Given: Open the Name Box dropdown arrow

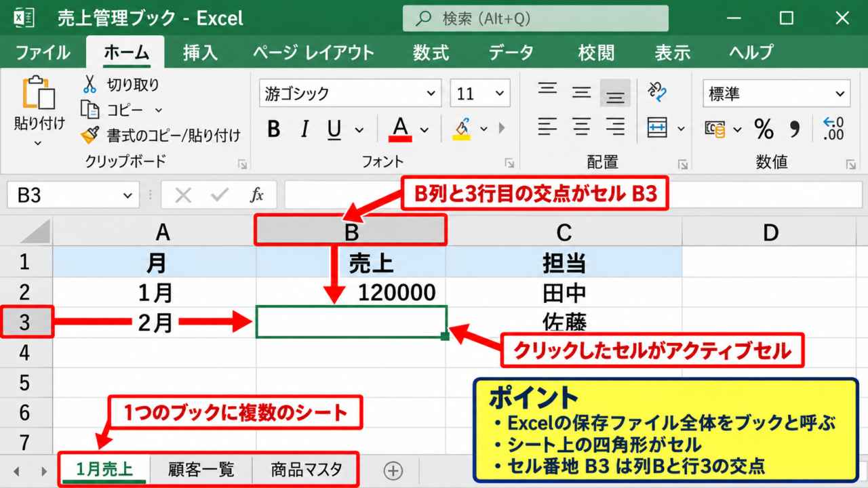Looking at the screenshot, I should 127,196.
